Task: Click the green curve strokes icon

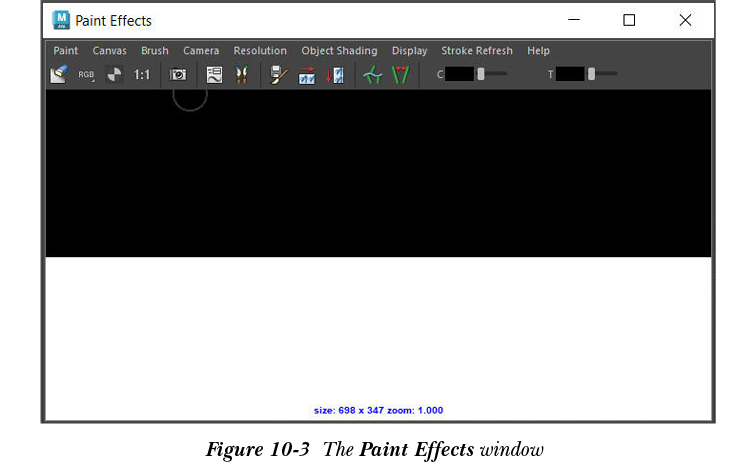Action: 372,74
